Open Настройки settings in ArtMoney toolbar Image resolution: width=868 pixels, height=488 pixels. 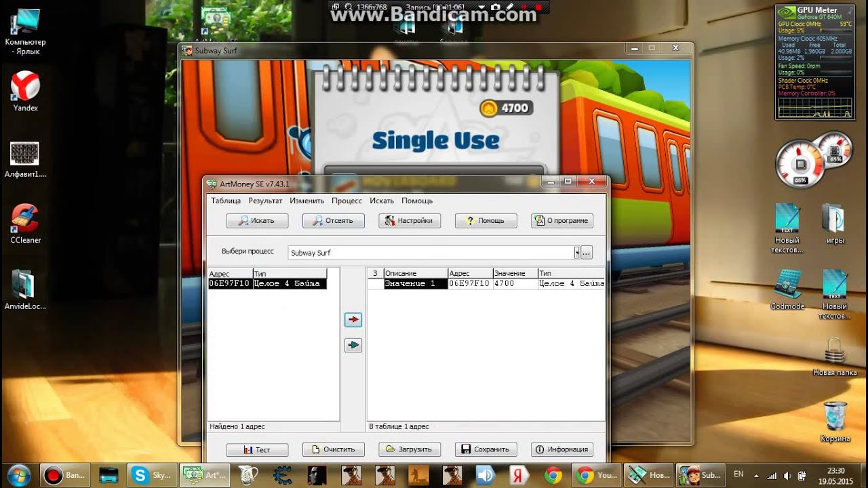(x=410, y=220)
